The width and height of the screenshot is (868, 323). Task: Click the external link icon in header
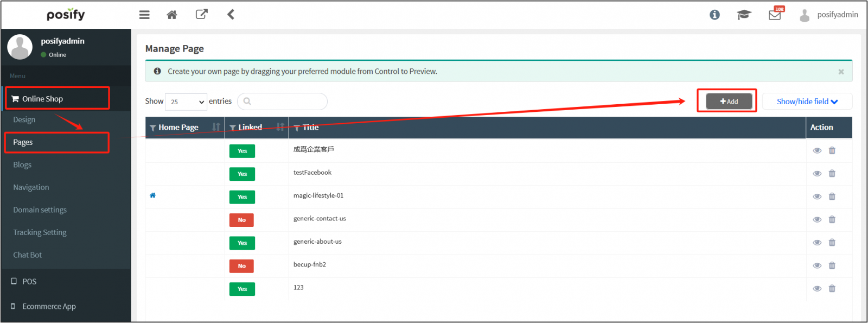201,15
